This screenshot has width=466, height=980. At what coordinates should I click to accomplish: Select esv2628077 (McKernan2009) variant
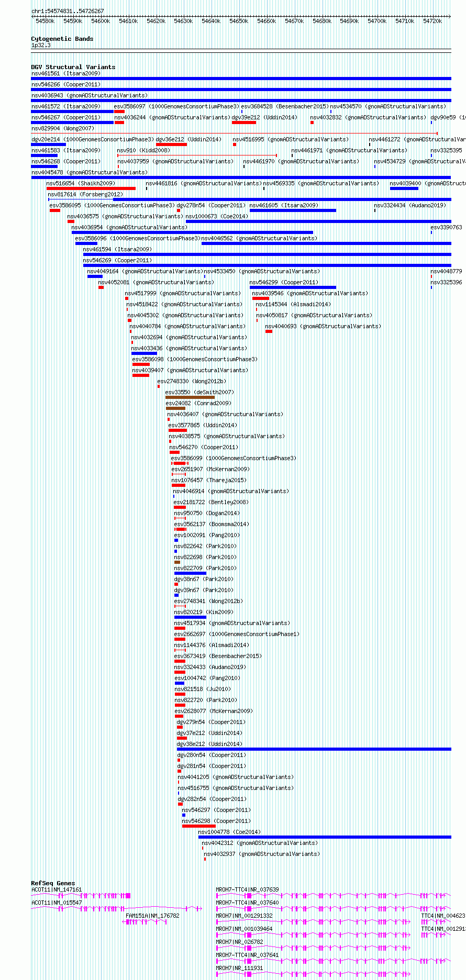pyautogui.click(x=214, y=711)
